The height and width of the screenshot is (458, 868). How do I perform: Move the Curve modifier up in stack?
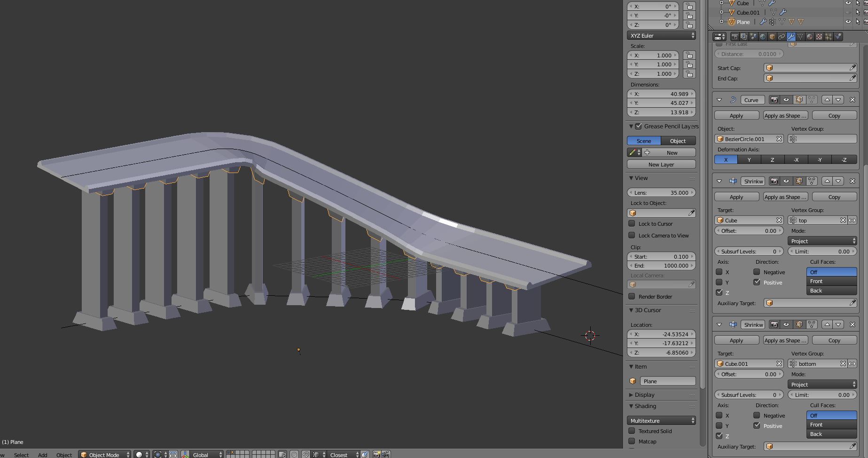pos(827,100)
